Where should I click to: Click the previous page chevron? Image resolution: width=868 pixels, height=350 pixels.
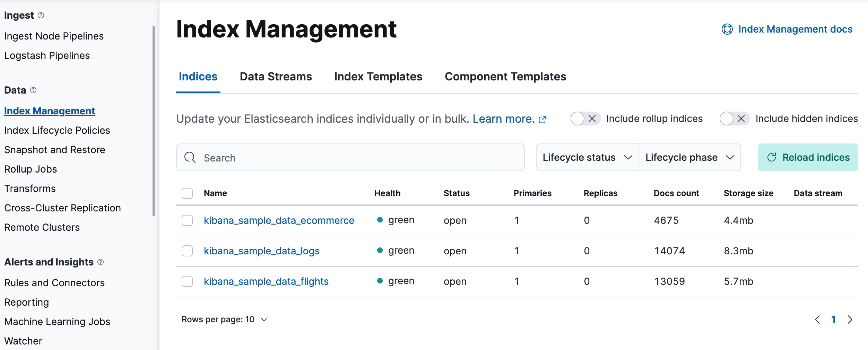818,319
